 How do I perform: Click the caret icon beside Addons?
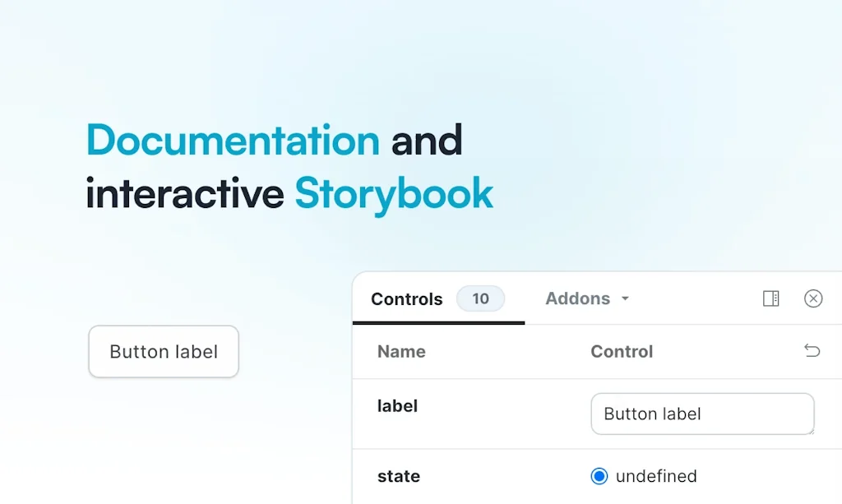(625, 299)
